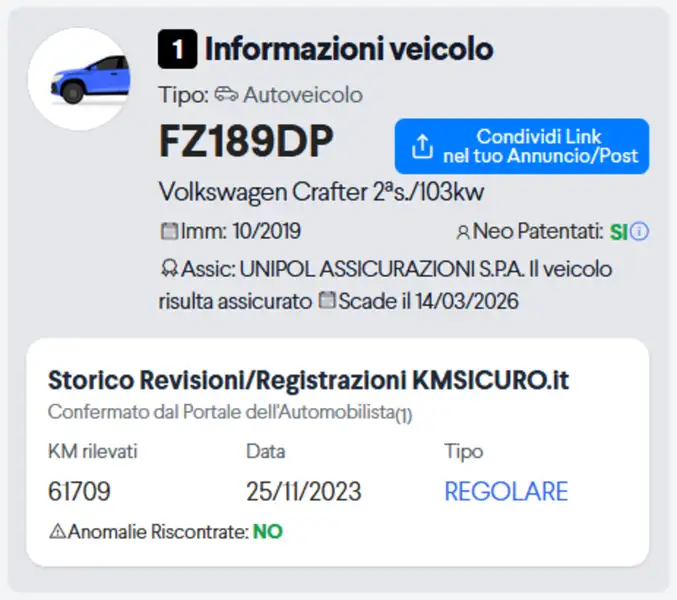
Task: Click the blue car avatar image
Action: [79, 79]
